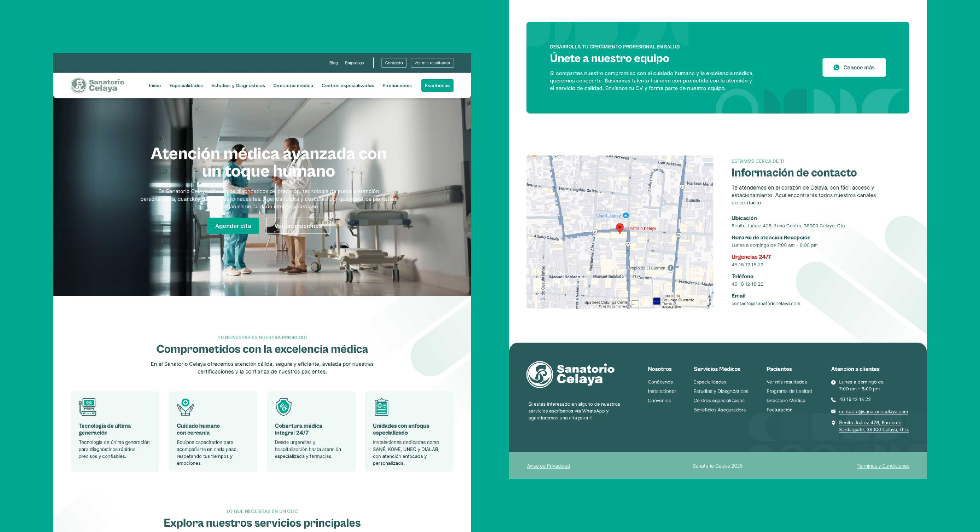
Task: Click the Atención a clientes footer heading
Action: [x=855, y=369]
